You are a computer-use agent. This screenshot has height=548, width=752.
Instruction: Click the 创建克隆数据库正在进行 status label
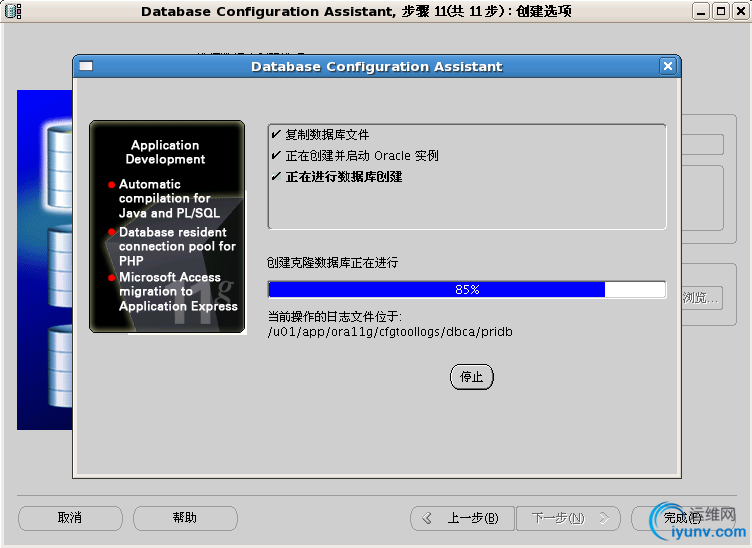332,263
